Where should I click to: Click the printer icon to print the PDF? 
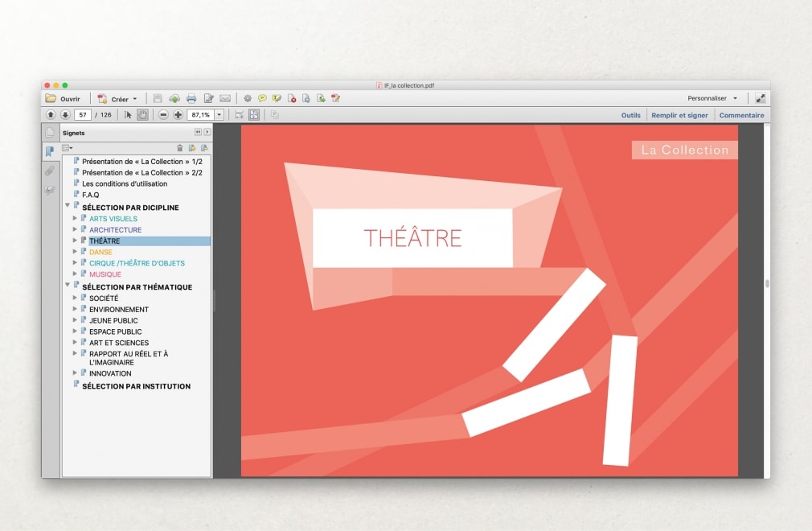click(191, 98)
